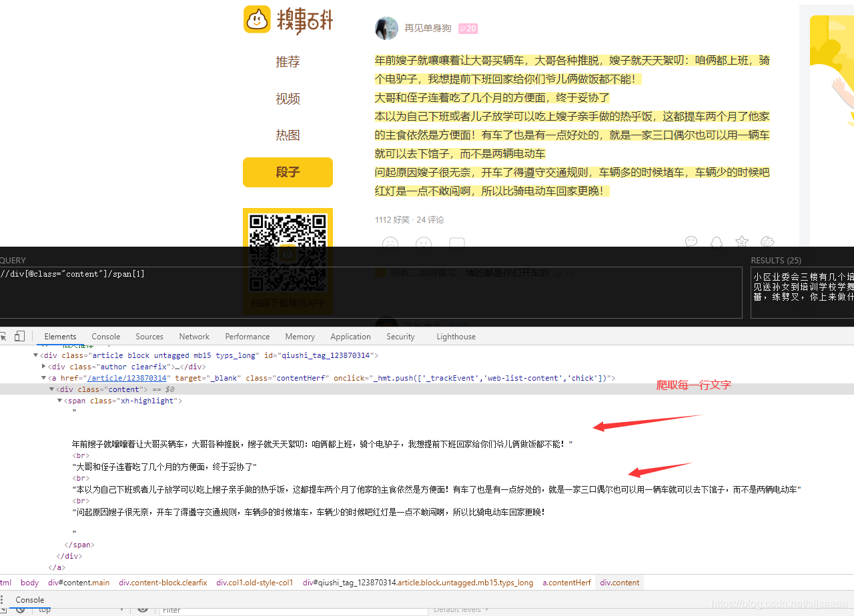Collapse the selected div content node

52,389
